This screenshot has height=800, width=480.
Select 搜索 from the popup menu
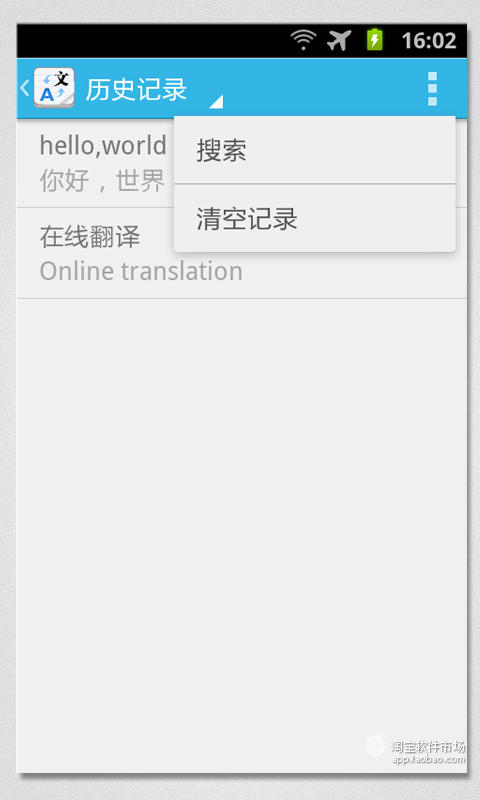click(314, 151)
